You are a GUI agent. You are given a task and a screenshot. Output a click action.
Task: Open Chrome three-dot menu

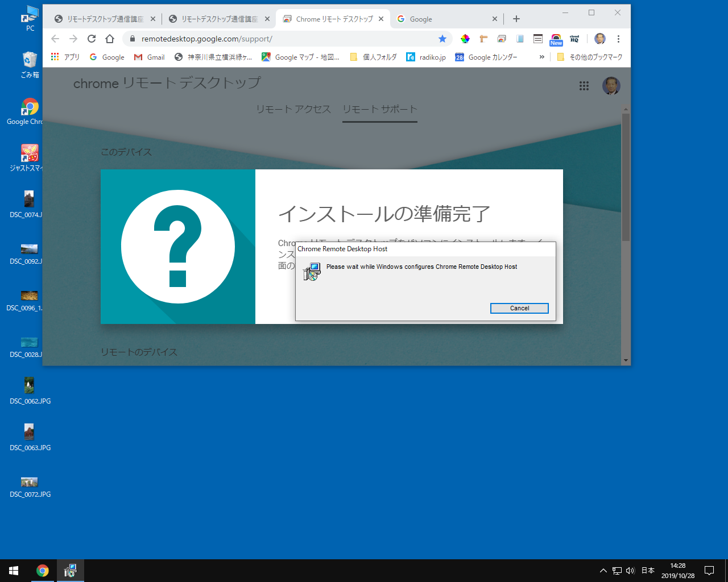pyautogui.click(x=618, y=39)
